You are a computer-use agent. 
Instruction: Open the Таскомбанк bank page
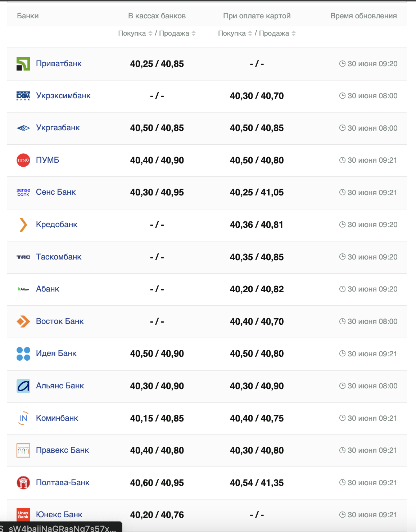[59, 257]
